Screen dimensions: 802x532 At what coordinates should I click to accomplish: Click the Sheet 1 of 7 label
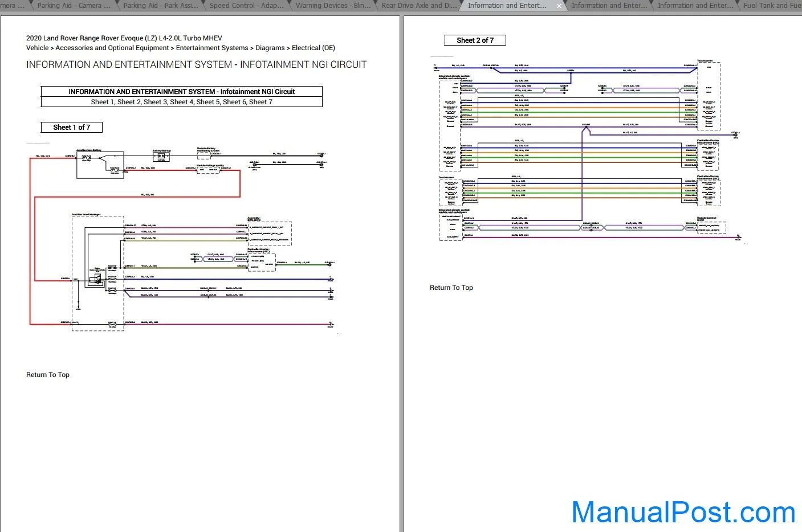(x=72, y=127)
